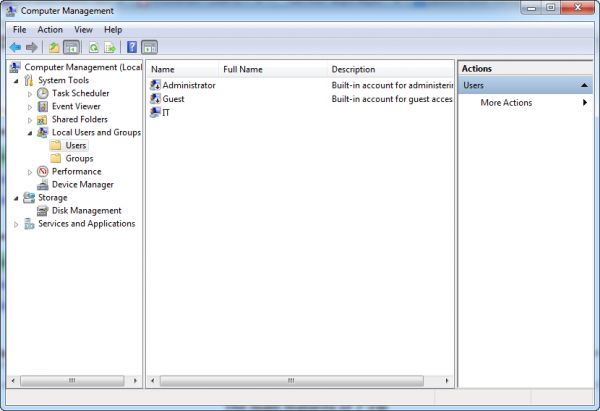Click the Computer Management root node icon
Viewport: 600px width, 411px height.
[x=15, y=67]
